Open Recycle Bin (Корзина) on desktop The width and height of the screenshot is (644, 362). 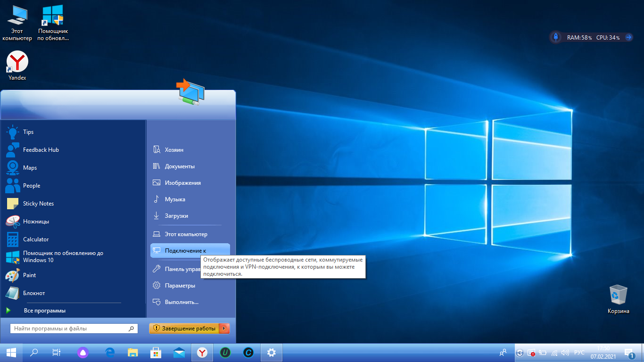(x=618, y=298)
